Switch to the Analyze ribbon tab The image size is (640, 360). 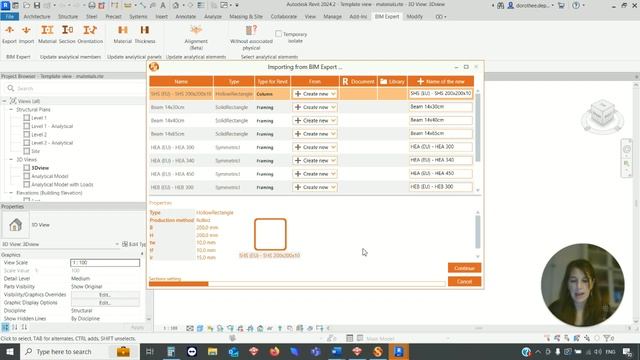point(213,16)
